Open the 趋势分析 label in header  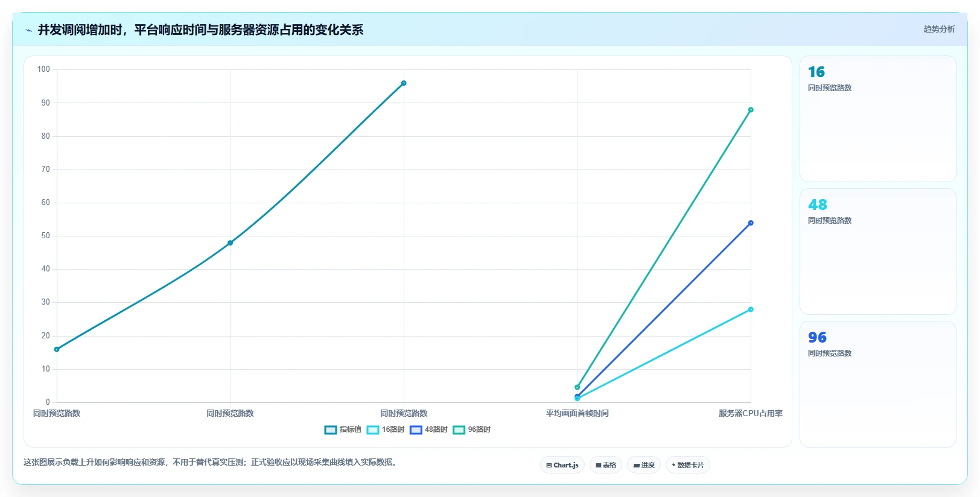point(939,29)
